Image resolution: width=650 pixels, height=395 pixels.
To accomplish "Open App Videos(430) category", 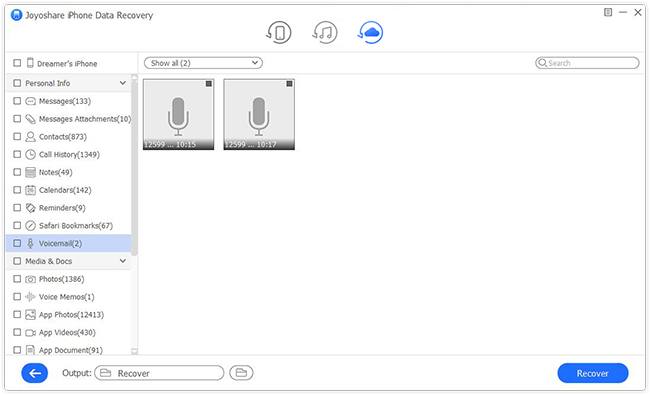I will click(67, 332).
